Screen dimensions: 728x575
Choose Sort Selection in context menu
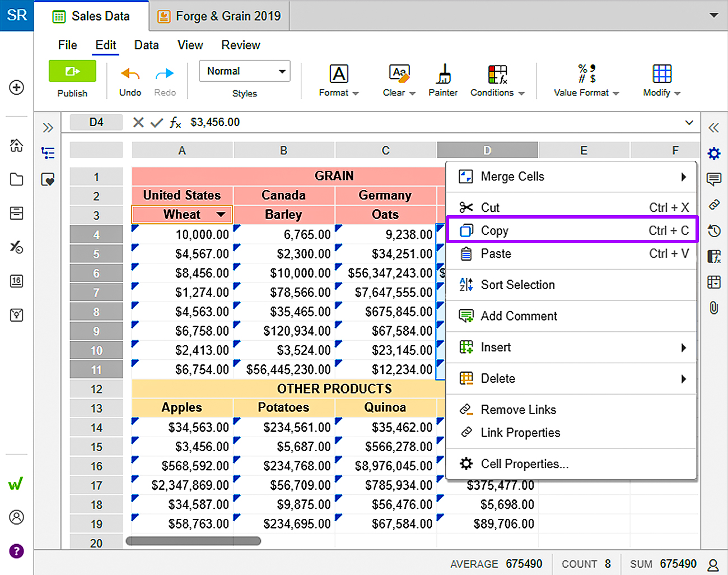click(517, 285)
